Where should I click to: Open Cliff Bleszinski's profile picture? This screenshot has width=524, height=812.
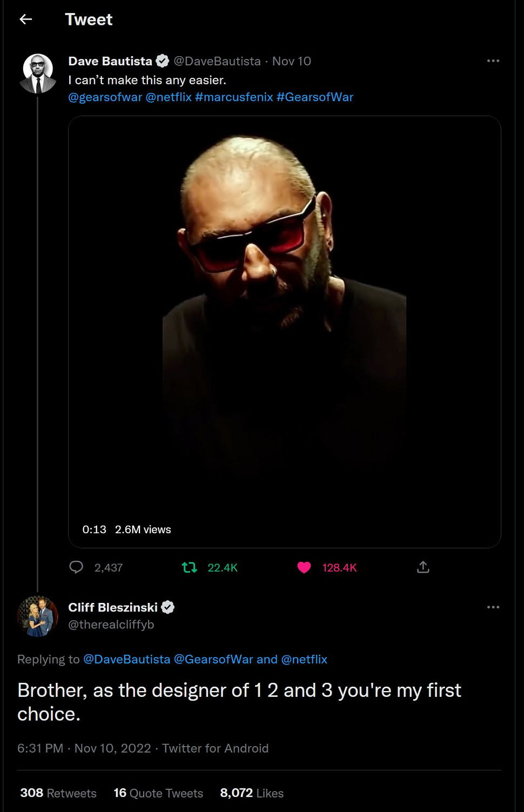pyautogui.click(x=37, y=616)
